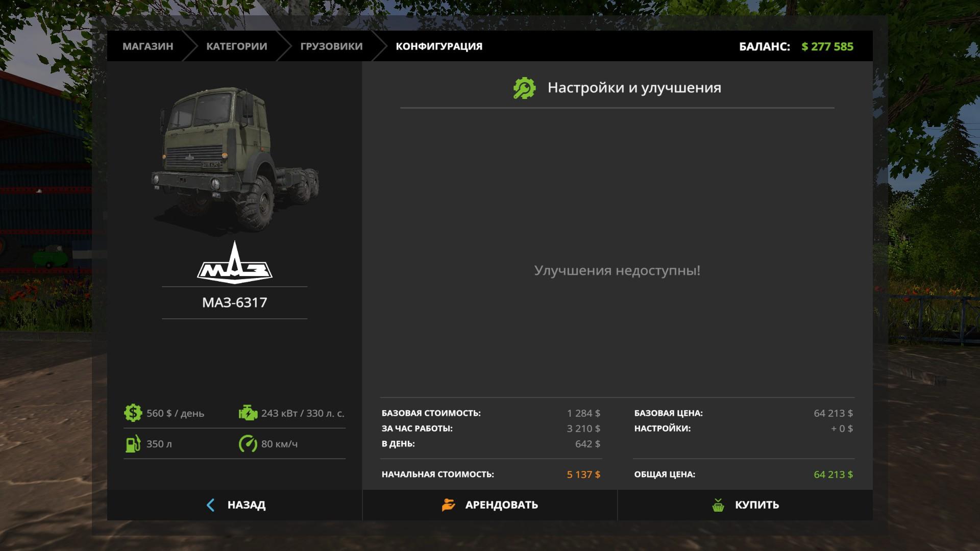Click the total price 64 213 $ value
The width and height of the screenshot is (980, 551).
click(x=833, y=474)
